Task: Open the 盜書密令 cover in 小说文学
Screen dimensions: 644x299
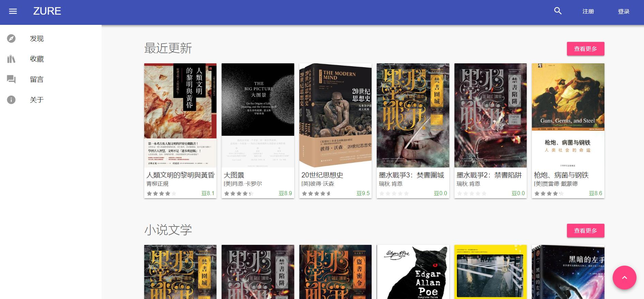Action: click(x=335, y=272)
